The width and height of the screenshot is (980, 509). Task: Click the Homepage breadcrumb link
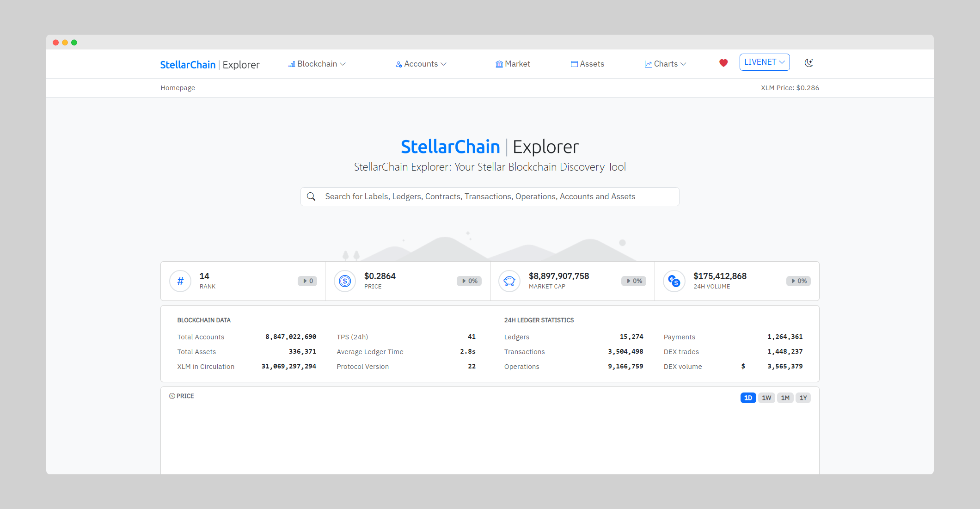(x=178, y=88)
